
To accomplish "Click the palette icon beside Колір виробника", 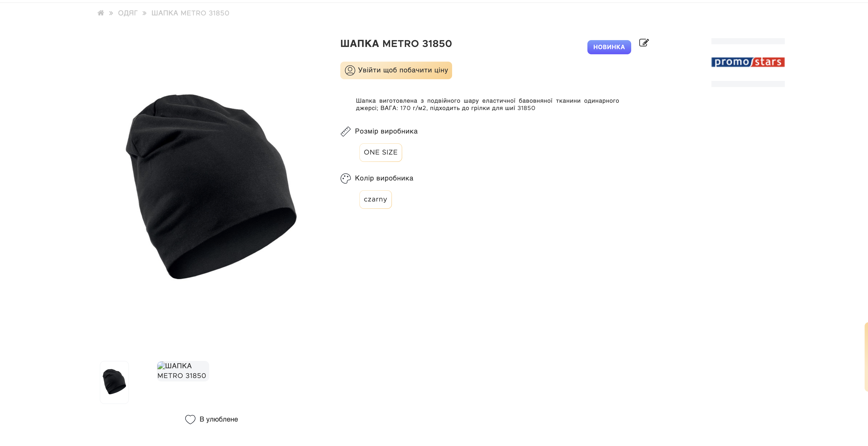I will pyautogui.click(x=345, y=178).
